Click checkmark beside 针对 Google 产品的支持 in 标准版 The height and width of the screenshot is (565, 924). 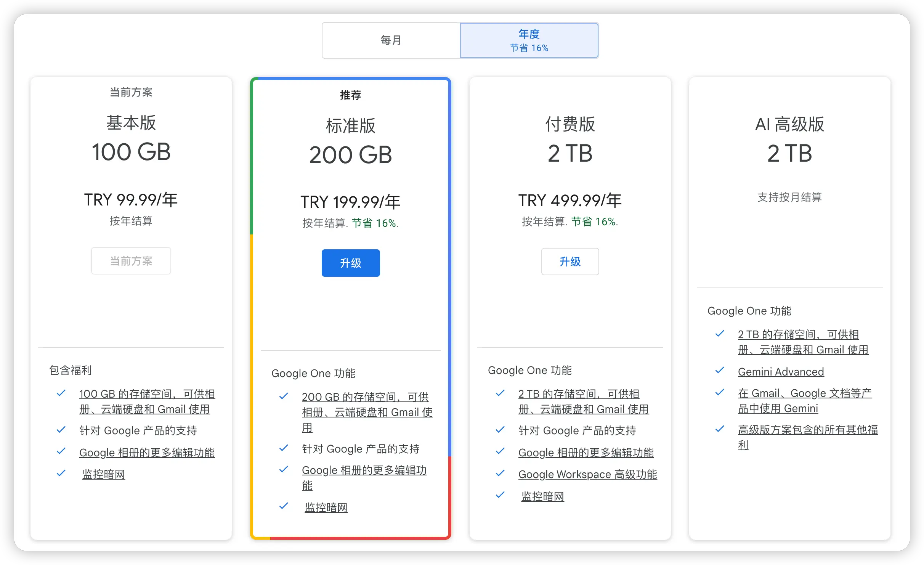point(284,448)
